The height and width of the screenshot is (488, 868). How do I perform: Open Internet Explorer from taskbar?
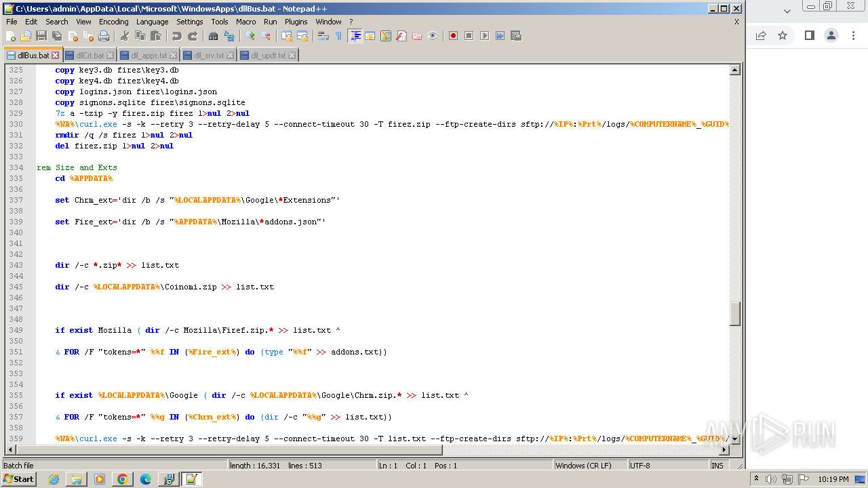[54, 479]
